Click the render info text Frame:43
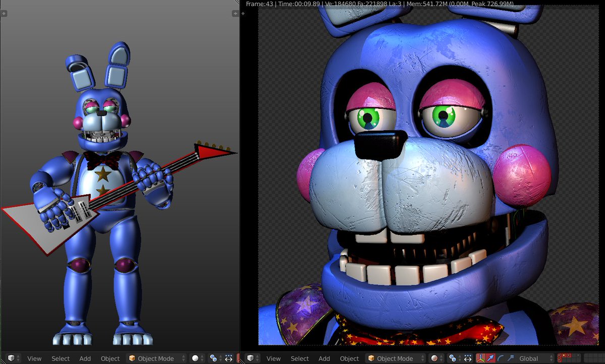 pos(259,4)
